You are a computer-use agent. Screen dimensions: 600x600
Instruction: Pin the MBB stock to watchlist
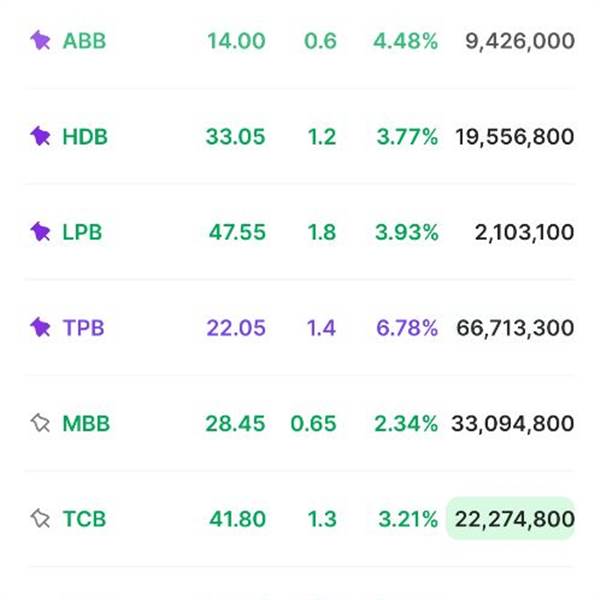point(40,423)
